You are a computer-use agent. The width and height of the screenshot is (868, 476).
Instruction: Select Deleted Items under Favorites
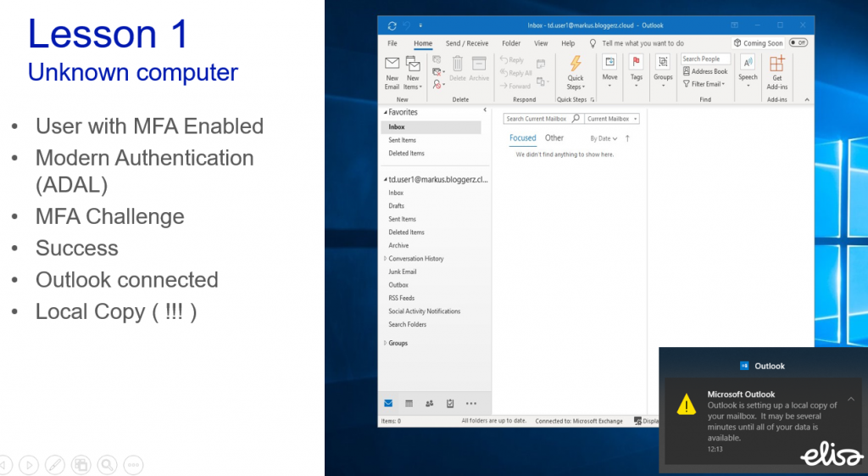tap(406, 154)
